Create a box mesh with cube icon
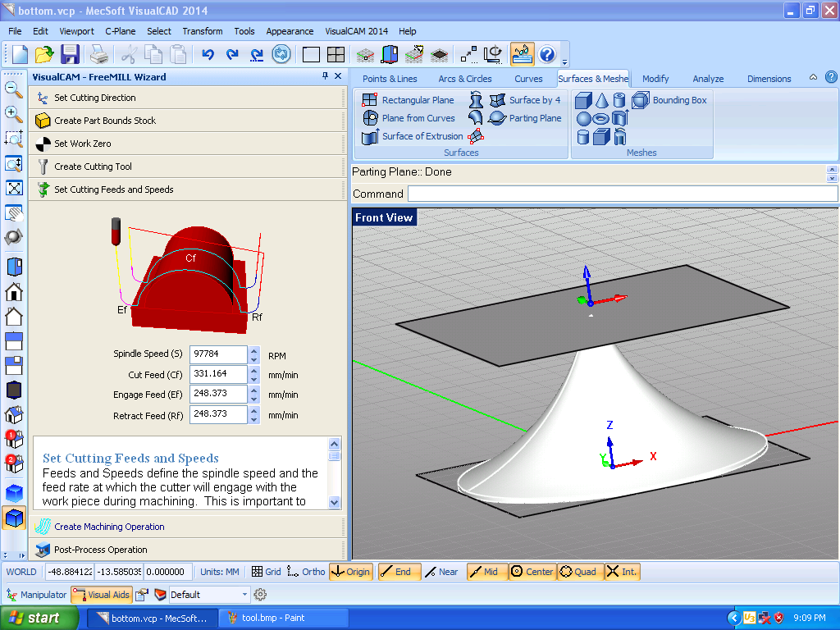Screen dimensions: 840x630 click(x=583, y=100)
